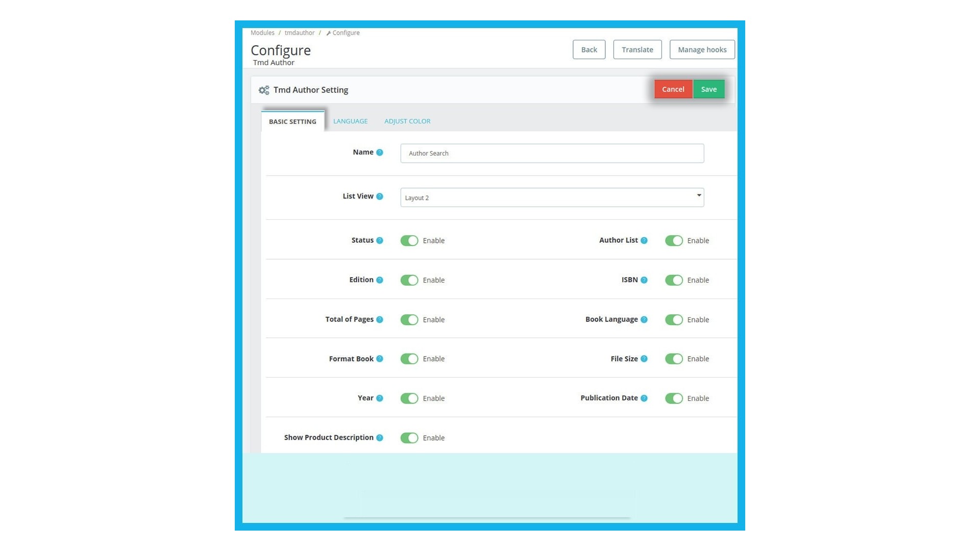980x551 pixels.
Task: Disable the Total of Pages switch
Action: coord(409,319)
